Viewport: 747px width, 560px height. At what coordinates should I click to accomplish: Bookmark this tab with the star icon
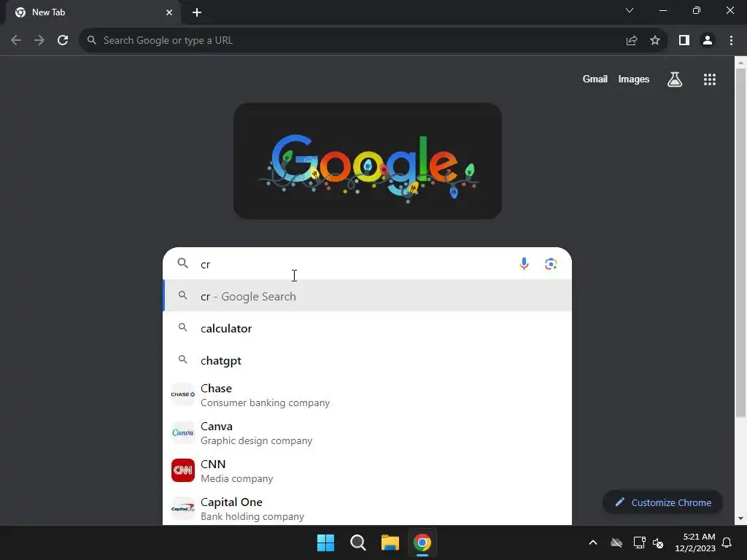[x=655, y=41]
